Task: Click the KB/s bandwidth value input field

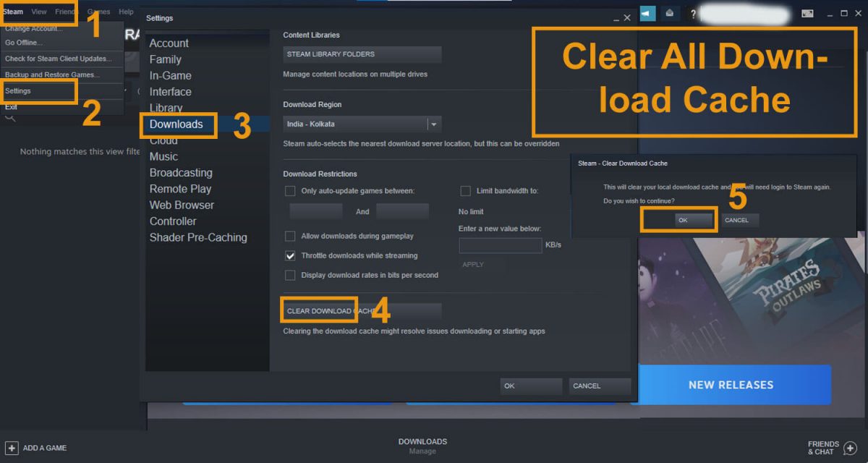Action: point(500,245)
